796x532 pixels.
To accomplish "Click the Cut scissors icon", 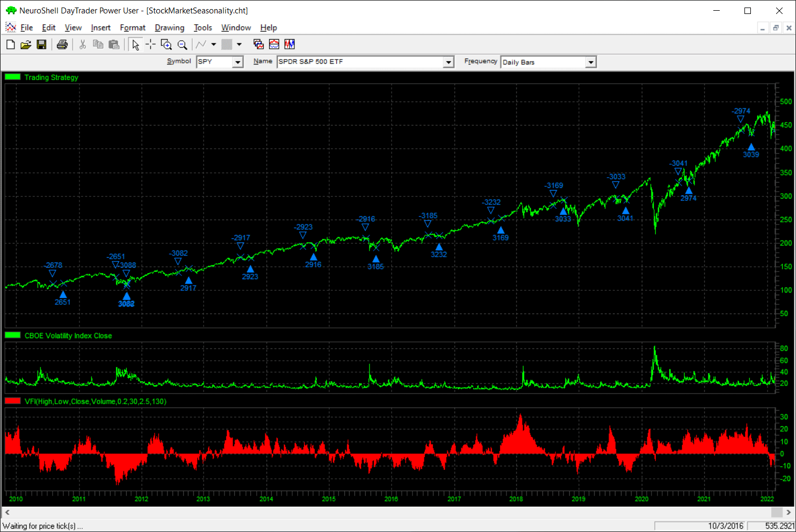I will (x=83, y=45).
